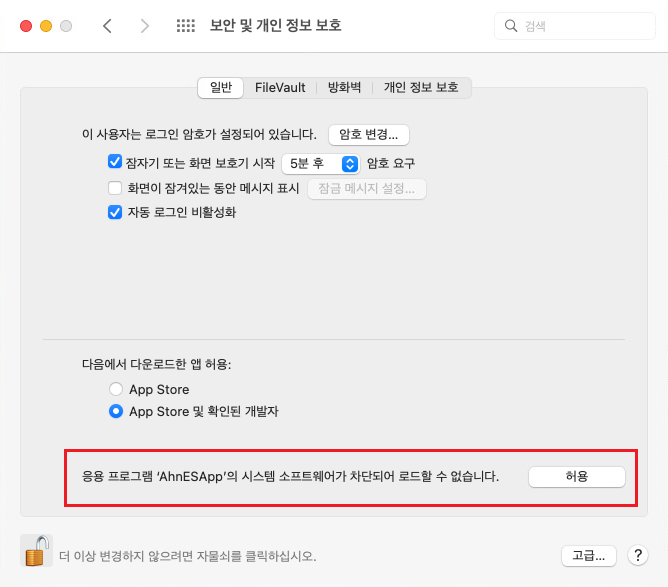The image size is (668, 587).
Task: Click the 암호 변경... button
Action: click(x=369, y=135)
